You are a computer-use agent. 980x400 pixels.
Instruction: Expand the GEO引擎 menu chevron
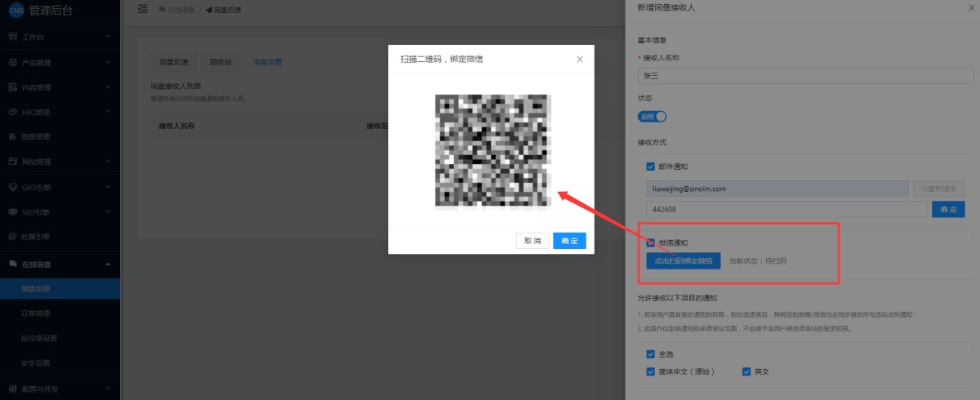click(x=109, y=187)
